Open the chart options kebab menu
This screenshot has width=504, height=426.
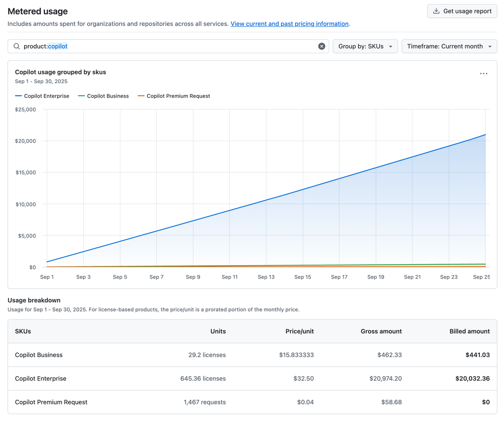[x=483, y=73]
